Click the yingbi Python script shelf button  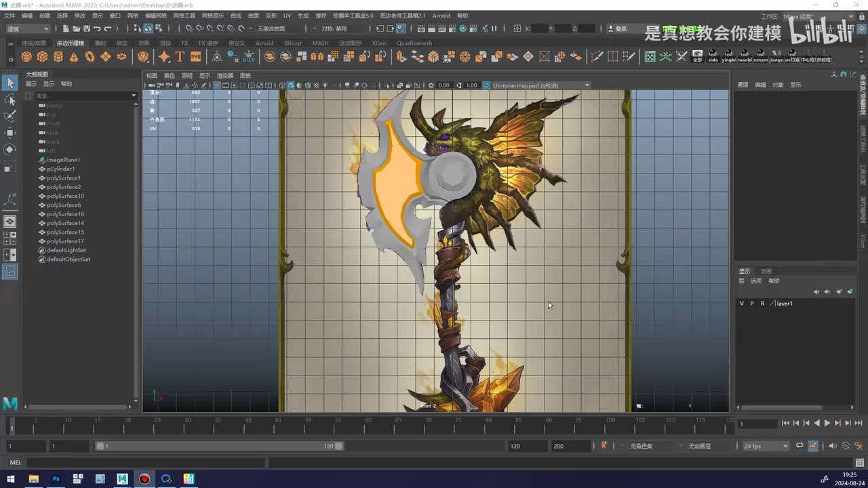[729, 57]
